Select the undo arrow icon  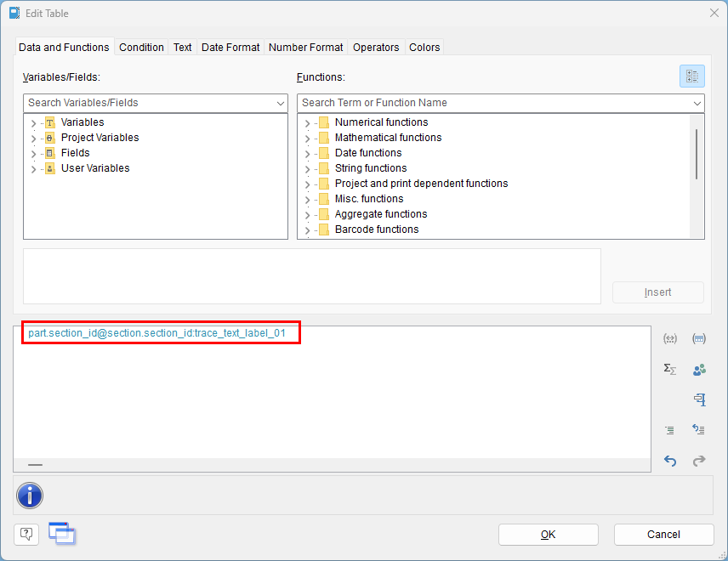click(669, 461)
